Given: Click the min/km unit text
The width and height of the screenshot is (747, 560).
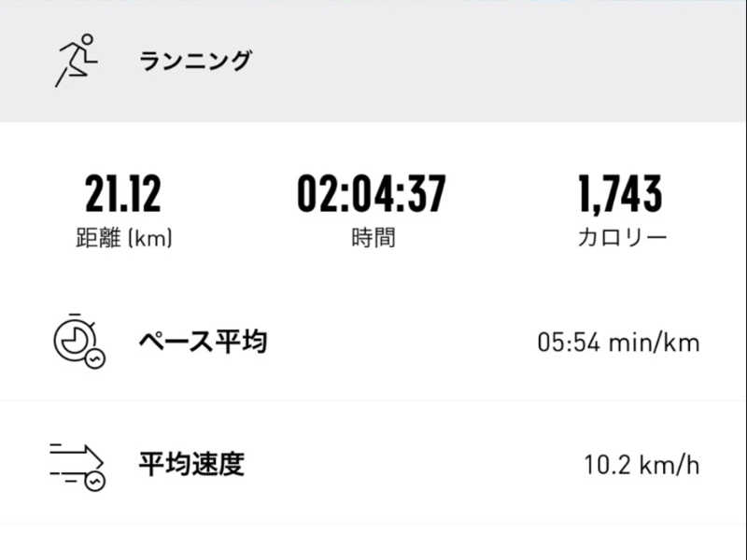Looking at the screenshot, I should [654, 343].
